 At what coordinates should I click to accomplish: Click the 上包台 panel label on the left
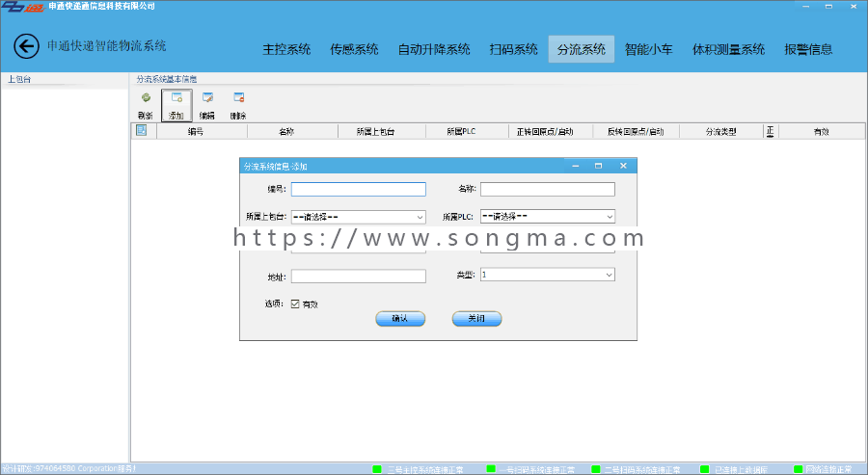point(19,79)
